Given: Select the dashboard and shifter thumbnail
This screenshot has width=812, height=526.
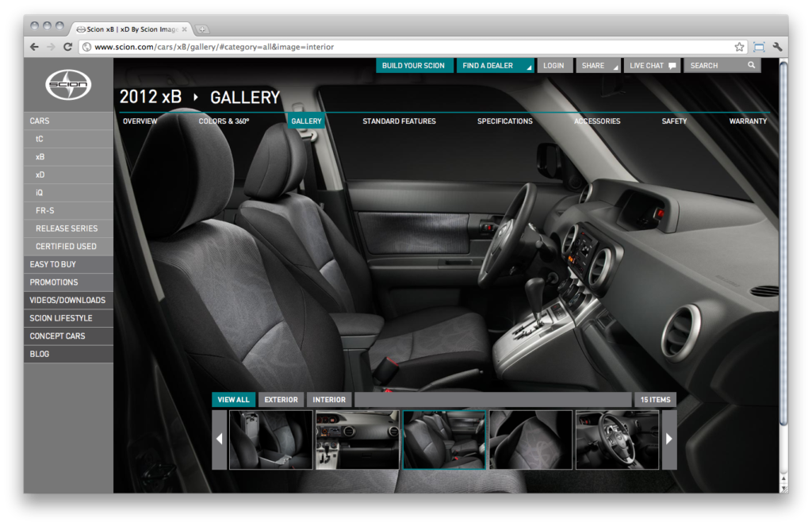Looking at the screenshot, I should (x=358, y=440).
